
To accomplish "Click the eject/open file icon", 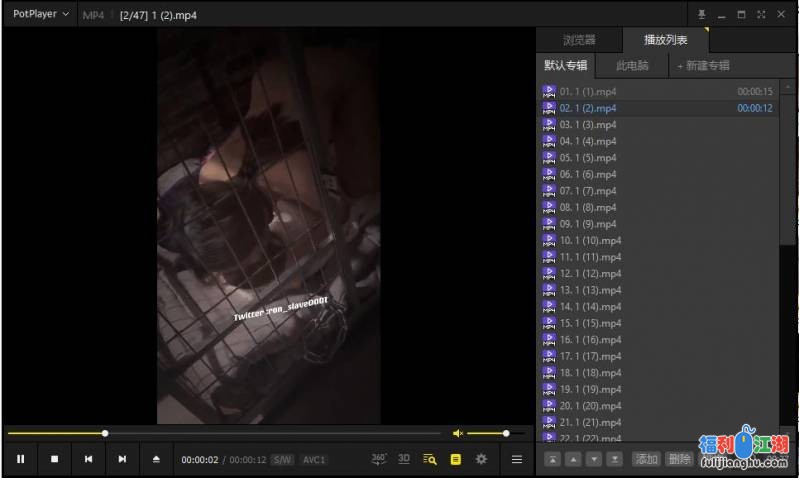I will pyautogui.click(x=156, y=459).
